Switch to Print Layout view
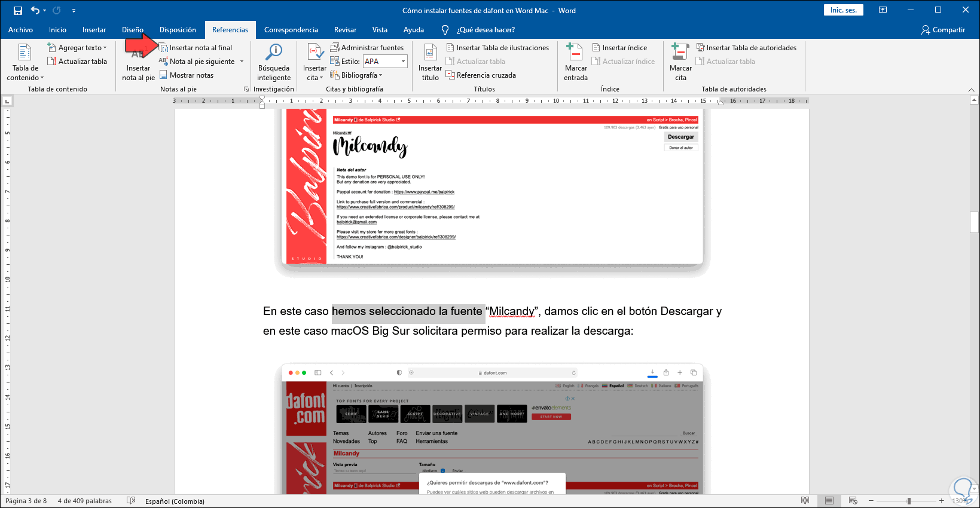Viewport: 980px width, 508px height. 829,501
